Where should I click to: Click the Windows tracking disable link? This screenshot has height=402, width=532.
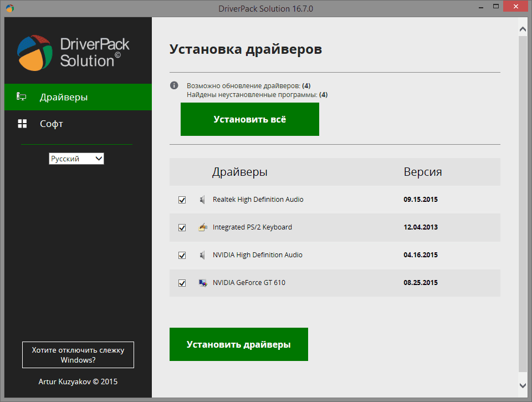(78, 355)
